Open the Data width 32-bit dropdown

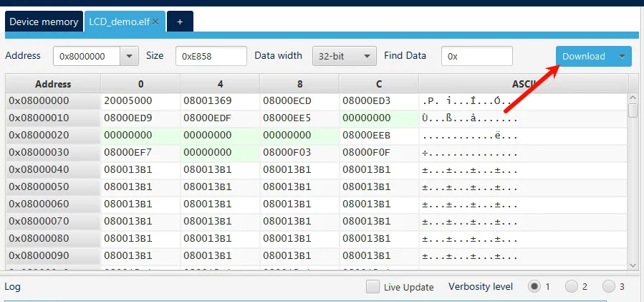tap(344, 56)
